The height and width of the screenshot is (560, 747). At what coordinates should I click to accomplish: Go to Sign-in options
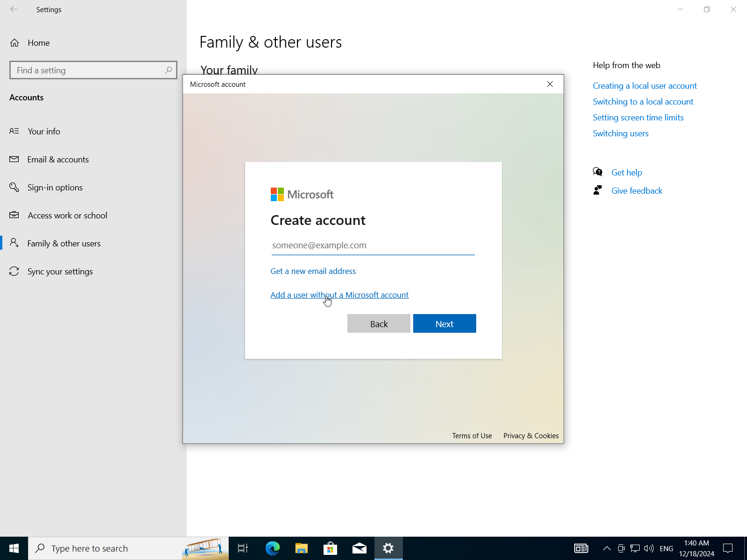[55, 188]
